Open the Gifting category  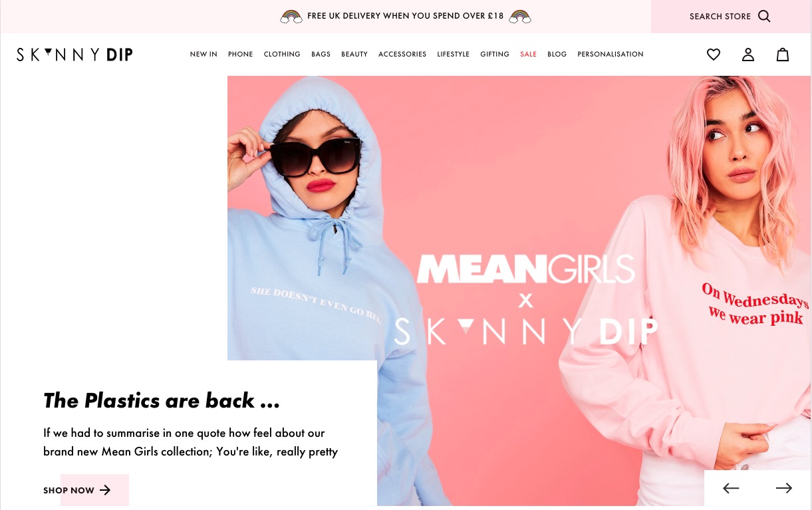click(x=495, y=55)
